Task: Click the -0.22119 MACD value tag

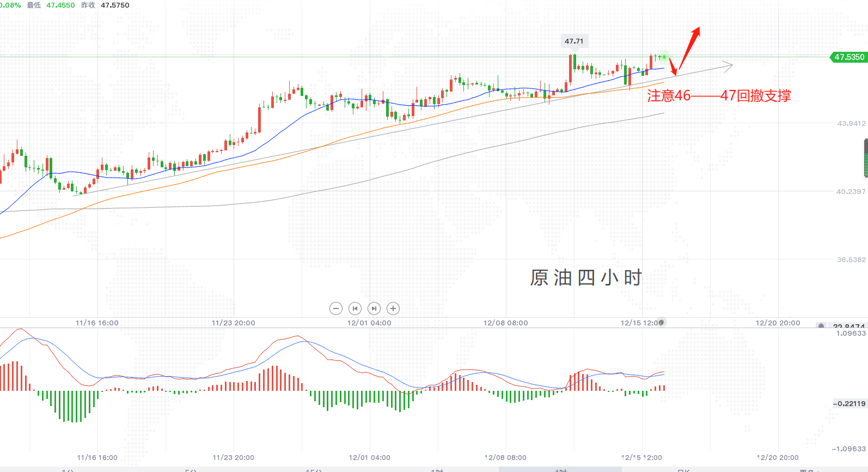Action: coord(849,403)
